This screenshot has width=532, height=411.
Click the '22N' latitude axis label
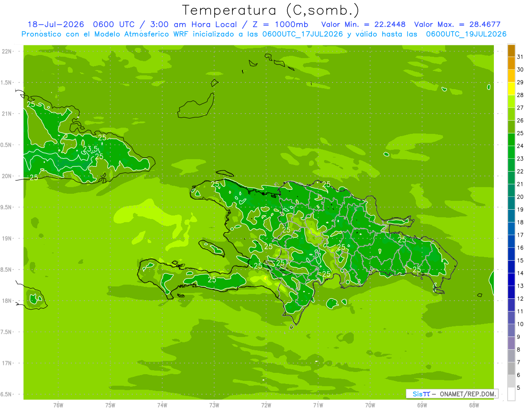tap(6, 51)
